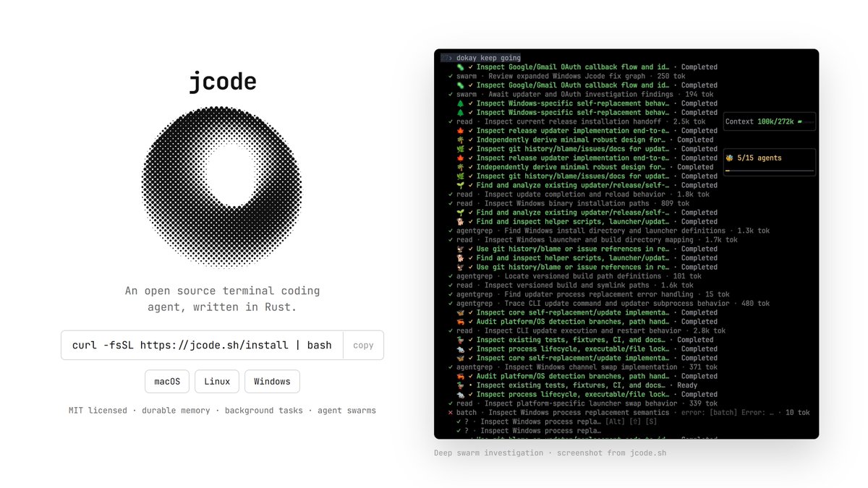The width and height of the screenshot is (868, 488).
Task: Click the Trace CLI update command agentgrep row
Action: 609,304
